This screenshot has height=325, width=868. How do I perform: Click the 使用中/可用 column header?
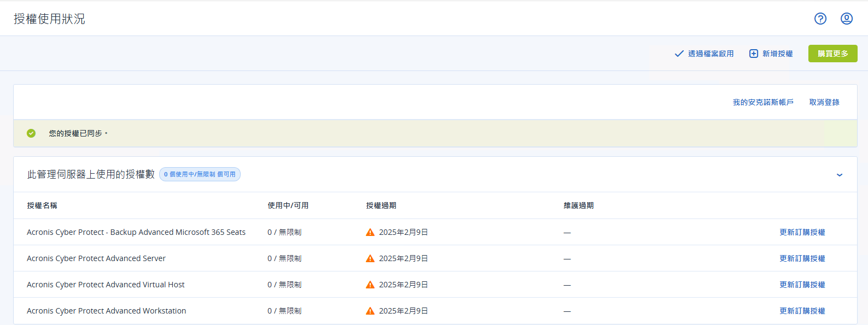(x=288, y=205)
